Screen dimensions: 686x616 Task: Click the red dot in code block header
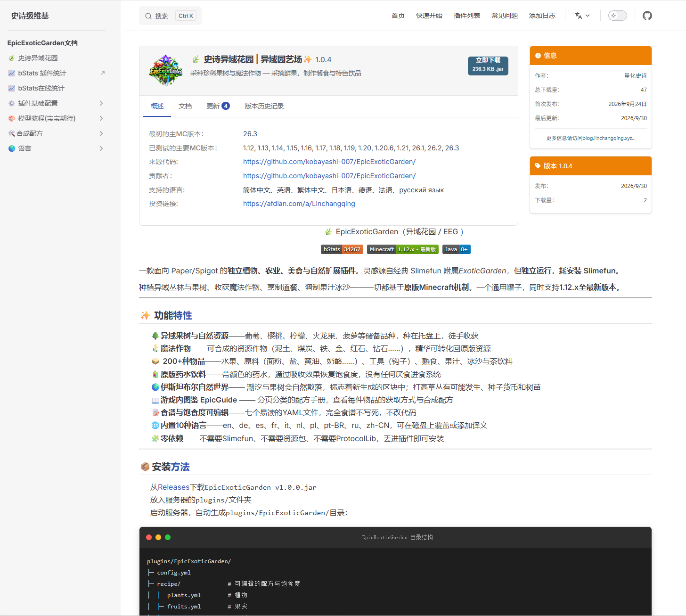[x=149, y=537]
